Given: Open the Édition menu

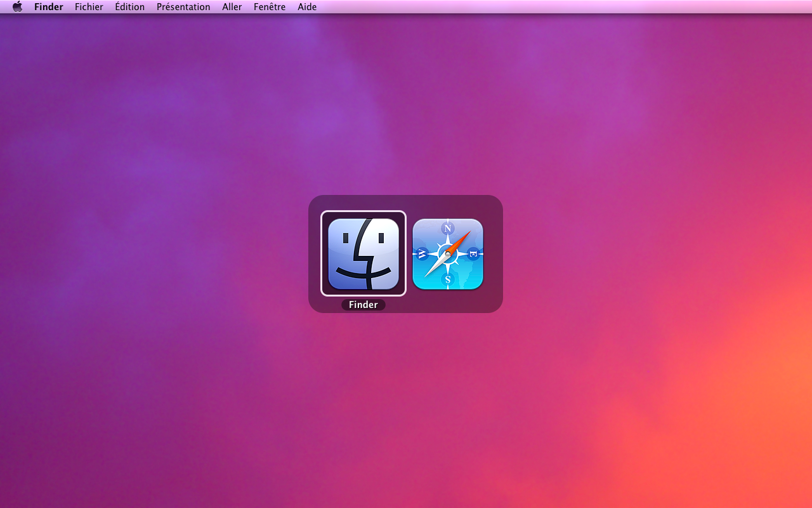Looking at the screenshot, I should pyautogui.click(x=130, y=7).
